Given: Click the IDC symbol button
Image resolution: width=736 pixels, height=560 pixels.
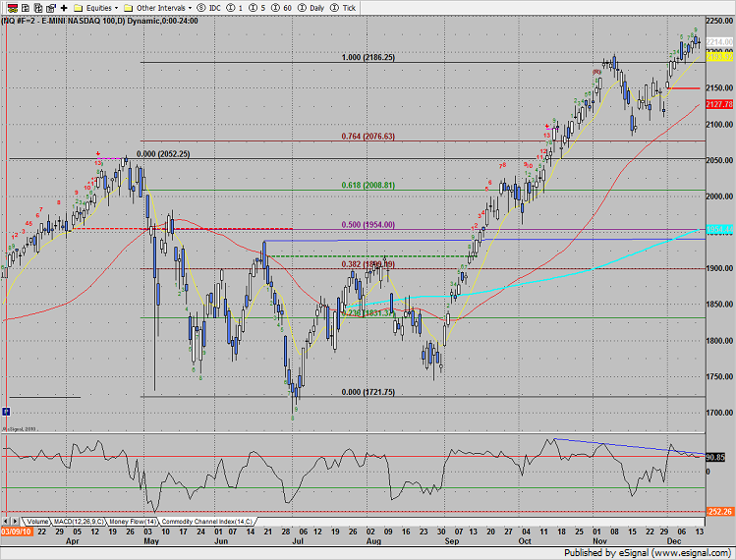Looking at the screenshot, I should (x=209, y=8).
